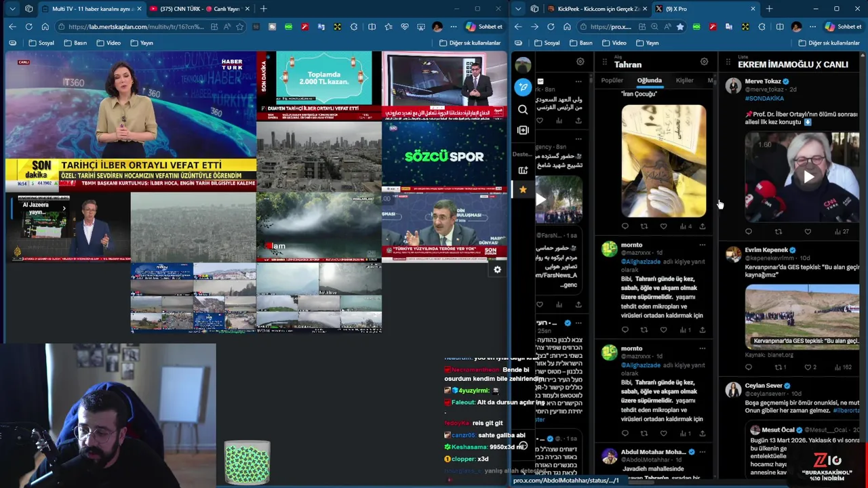Open the 'İran Çocuğu' post image
The image size is (868, 488).
(663, 160)
